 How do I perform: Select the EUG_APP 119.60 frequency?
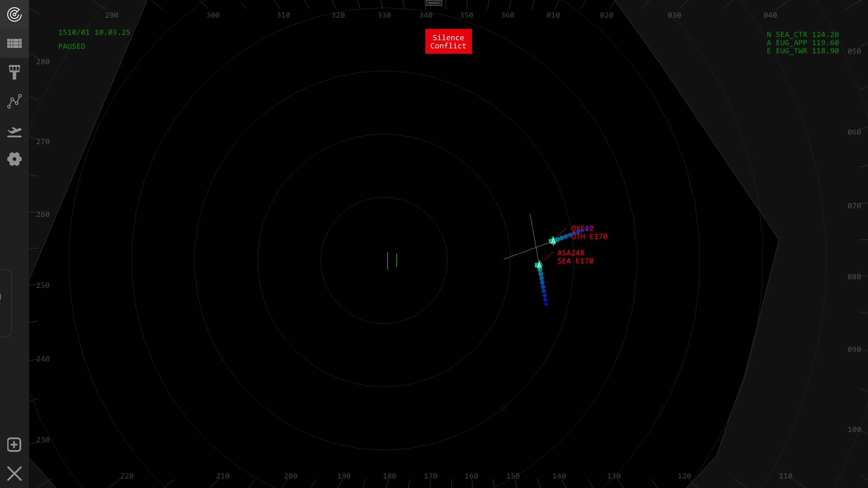pos(803,43)
